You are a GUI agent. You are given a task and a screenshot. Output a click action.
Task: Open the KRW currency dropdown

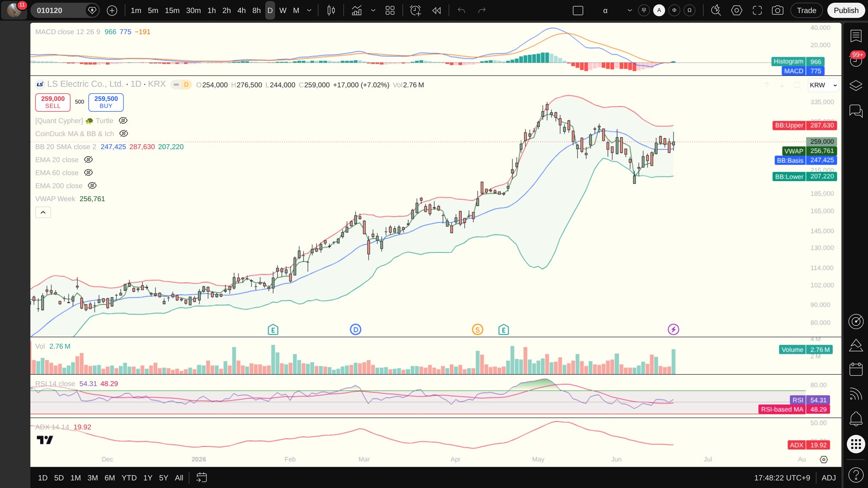click(823, 85)
